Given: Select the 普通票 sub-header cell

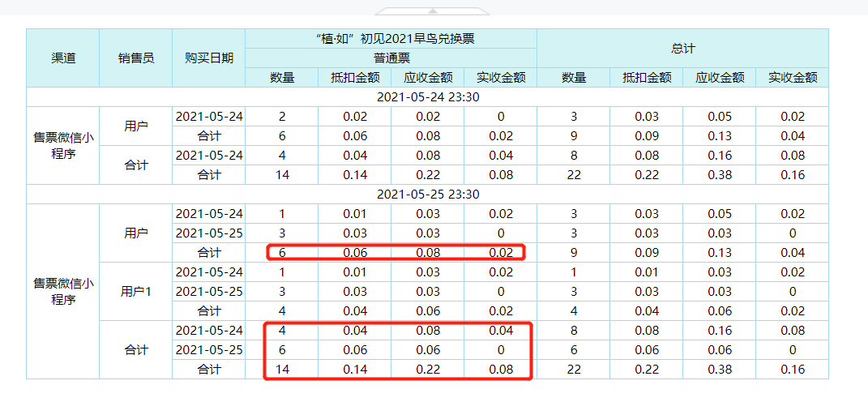Looking at the screenshot, I should tap(391, 58).
